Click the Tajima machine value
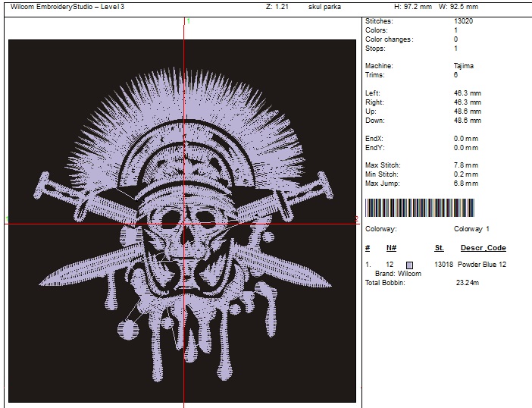This screenshot has height=408, width=532. pyautogui.click(x=463, y=66)
